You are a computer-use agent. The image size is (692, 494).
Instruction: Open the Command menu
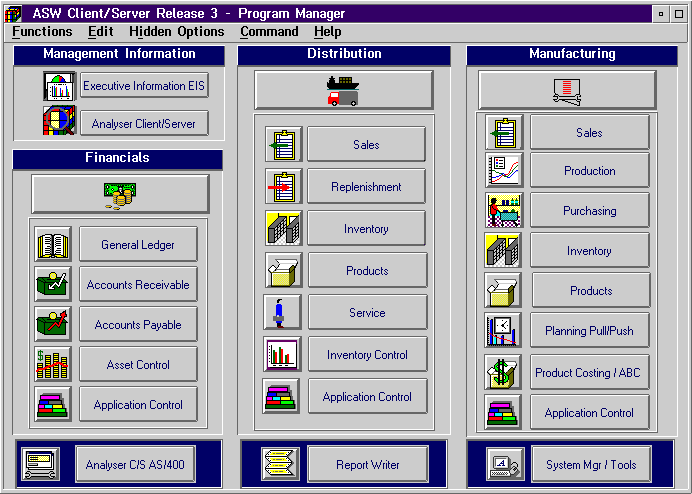tap(269, 32)
